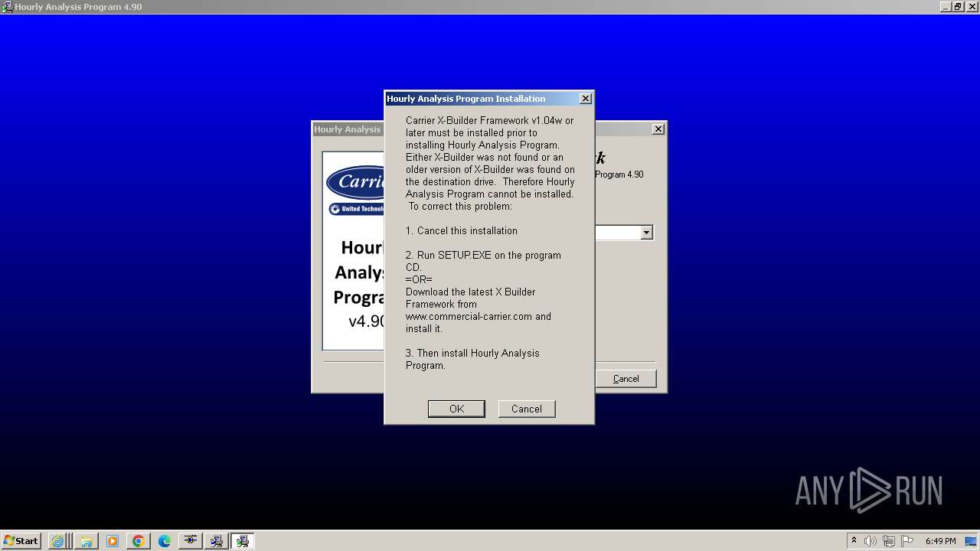Launch Google Chrome from taskbar

point(139,541)
